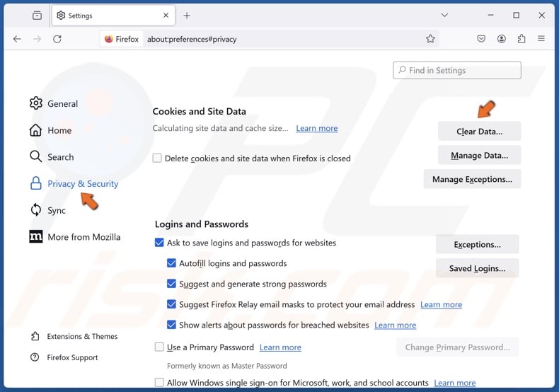559x392 pixels.
Task: Open the Firefox account icon
Action: [x=501, y=39]
